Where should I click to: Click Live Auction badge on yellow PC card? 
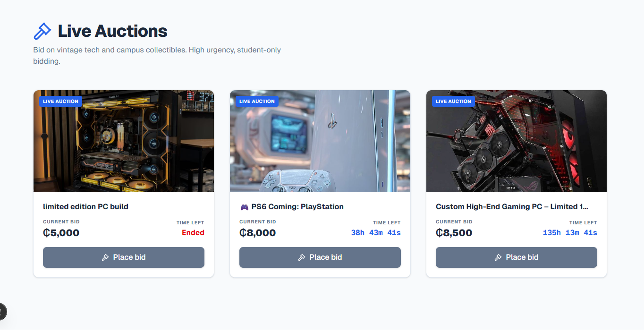[60, 101]
